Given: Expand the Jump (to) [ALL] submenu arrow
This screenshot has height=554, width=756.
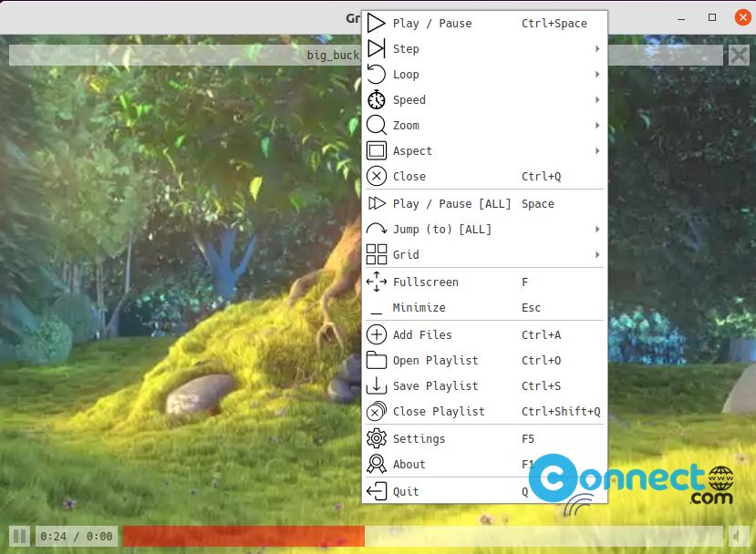Looking at the screenshot, I should (x=597, y=229).
